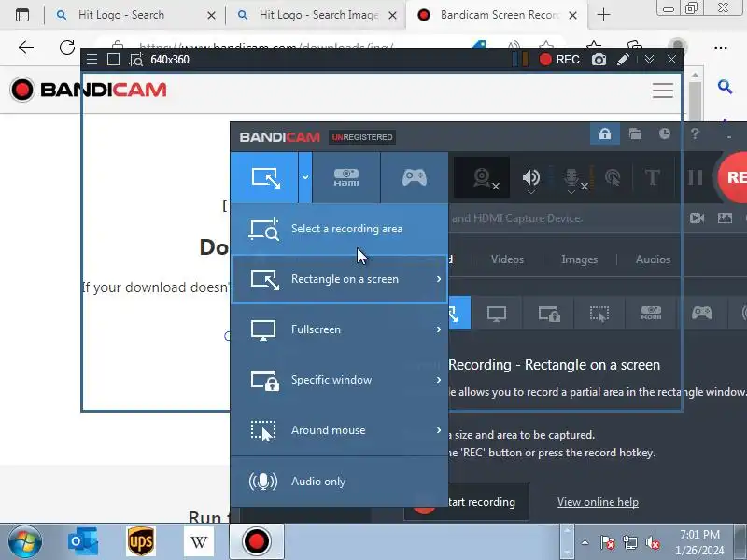Go back in the browser
The height and width of the screenshot is (560, 747).
[26, 48]
